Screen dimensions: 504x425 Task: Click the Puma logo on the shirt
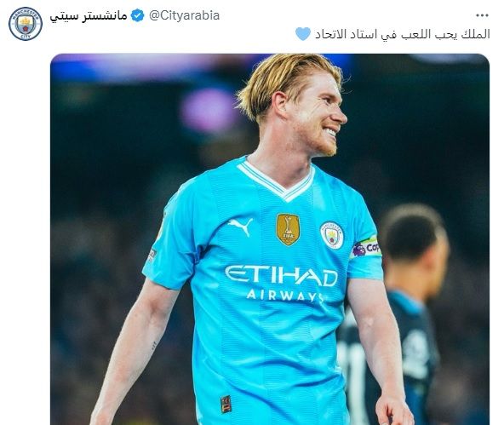(240, 227)
